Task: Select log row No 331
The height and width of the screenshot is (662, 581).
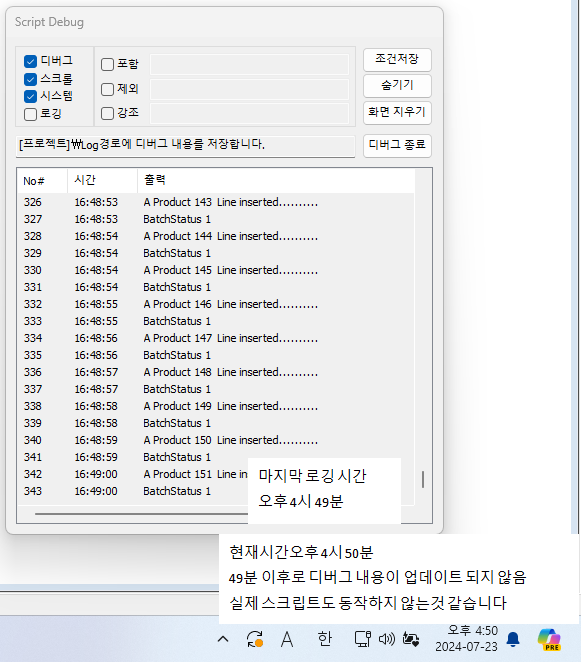Action: point(216,287)
